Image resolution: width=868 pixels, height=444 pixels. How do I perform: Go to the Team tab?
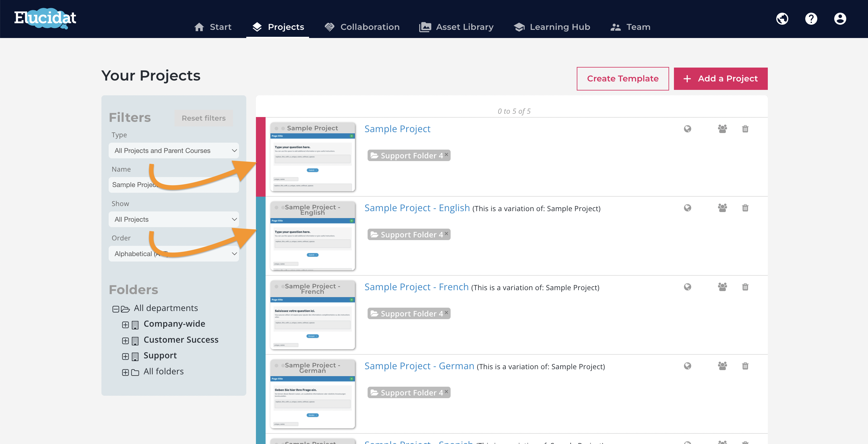[630, 27]
